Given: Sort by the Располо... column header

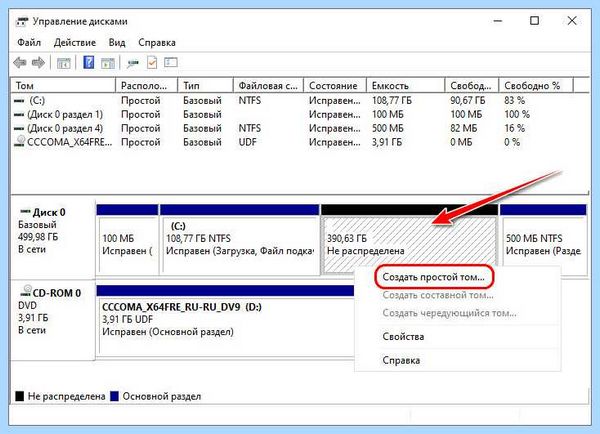Looking at the screenshot, I should 147,85.
